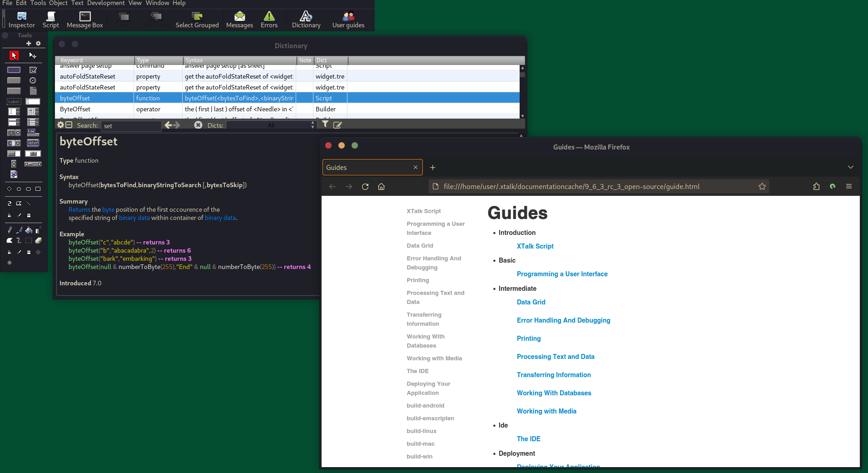Select the combo box control in Tools
This screenshot has height=473, width=868.
14,143
